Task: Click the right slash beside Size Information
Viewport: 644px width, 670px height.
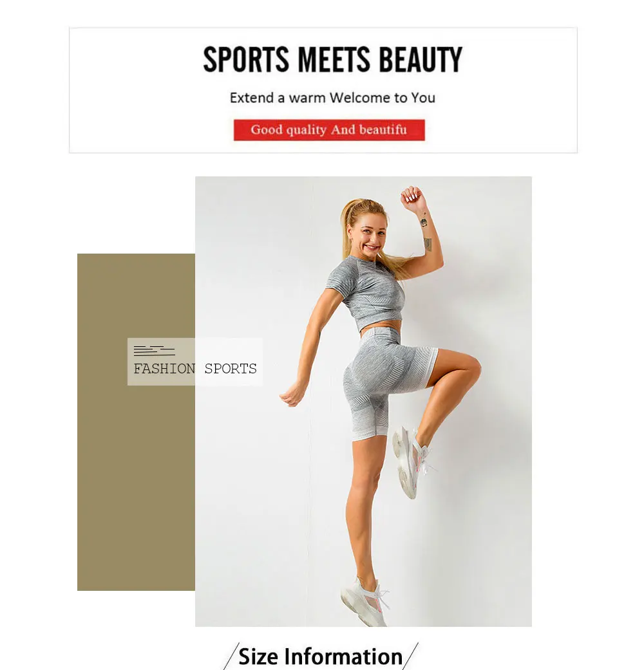Action: [x=410, y=656]
